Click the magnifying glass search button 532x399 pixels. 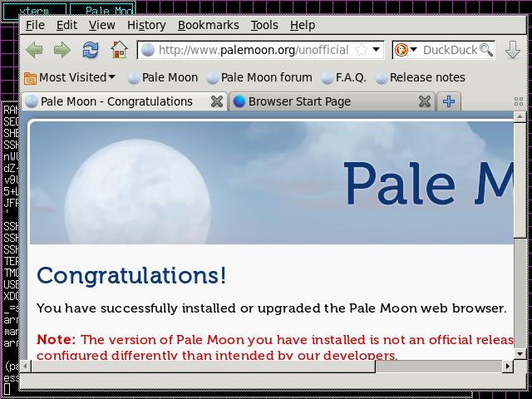[486, 50]
